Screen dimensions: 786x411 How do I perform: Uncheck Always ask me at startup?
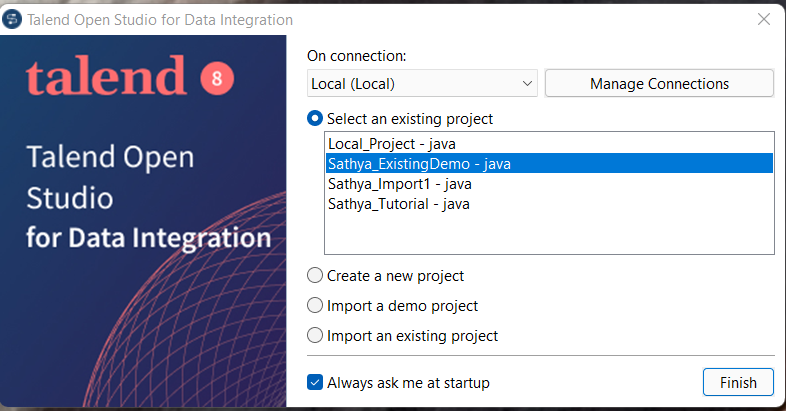point(316,383)
